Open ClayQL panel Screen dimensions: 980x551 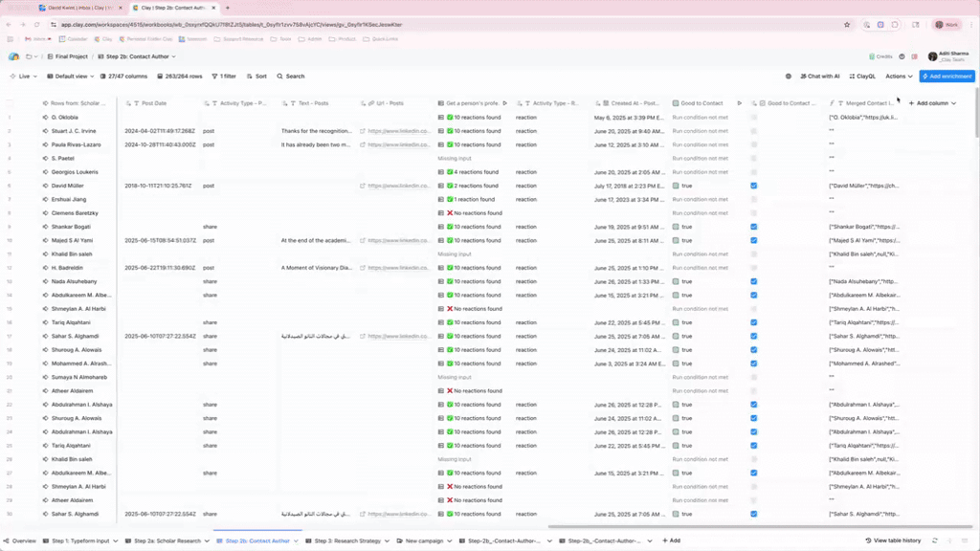(x=861, y=77)
